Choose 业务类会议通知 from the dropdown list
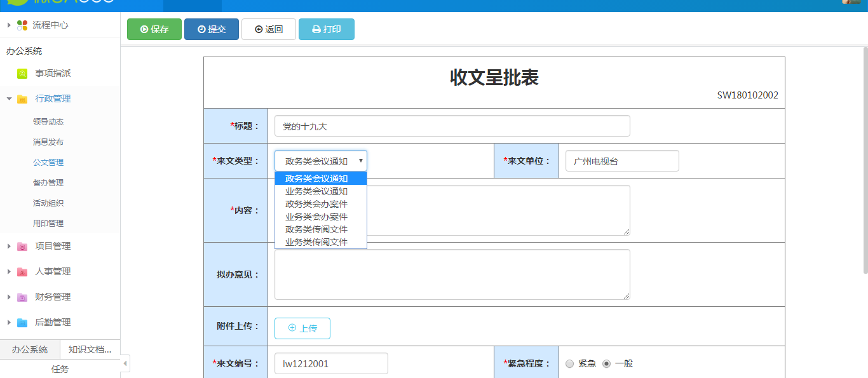 point(316,191)
